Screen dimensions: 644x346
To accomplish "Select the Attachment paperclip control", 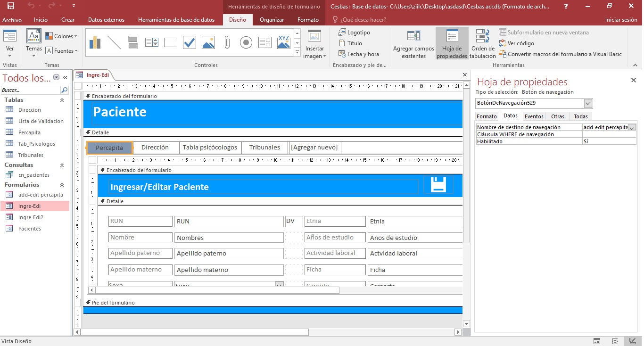I will click(x=227, y=42).
